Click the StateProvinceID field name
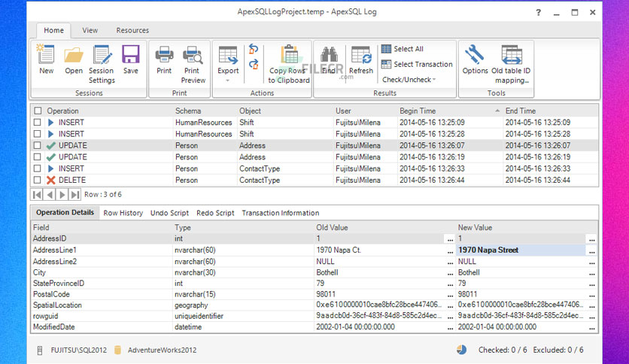 (59, 284)
